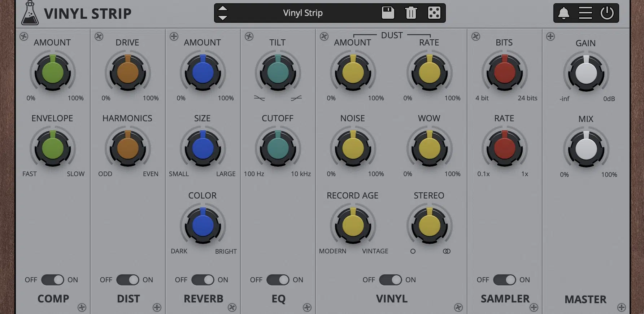Click the screw icon above the EQ section
This screenshot has width=644, height=314.
point(249,36)
